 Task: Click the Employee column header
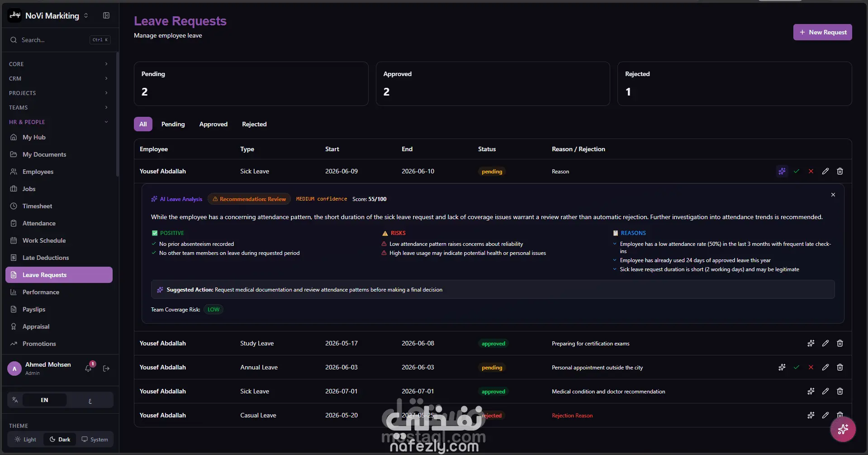(x=154, y=149)
